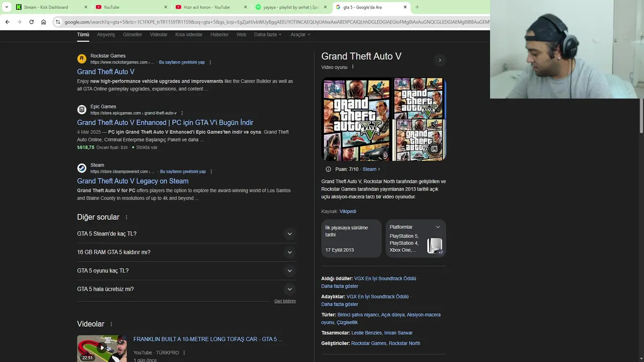
Task: Close the Stream - Kick Dashboard tab
Action: pos(86,7)
